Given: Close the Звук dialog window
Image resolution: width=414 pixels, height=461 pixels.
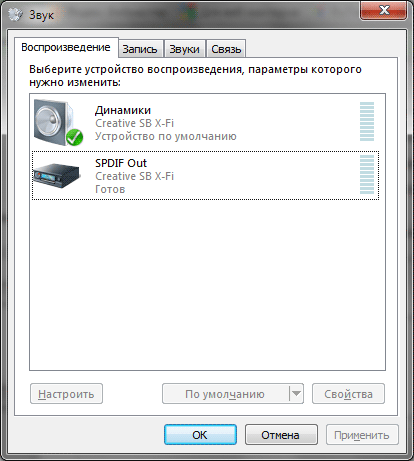Looking at the screenshot, I should click(x=384, y=10).
